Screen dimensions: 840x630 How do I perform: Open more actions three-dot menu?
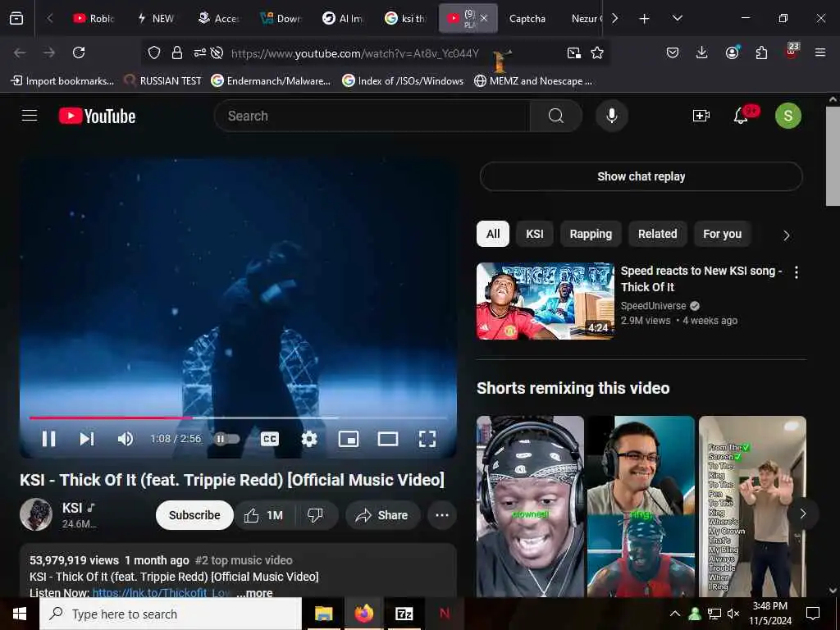[x=442, y=515]
